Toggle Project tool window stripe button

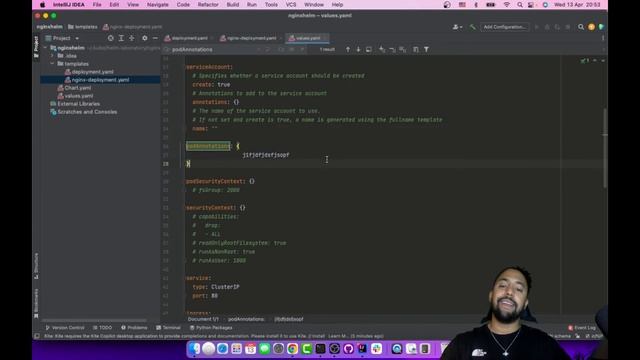click(x=36, y=47)
